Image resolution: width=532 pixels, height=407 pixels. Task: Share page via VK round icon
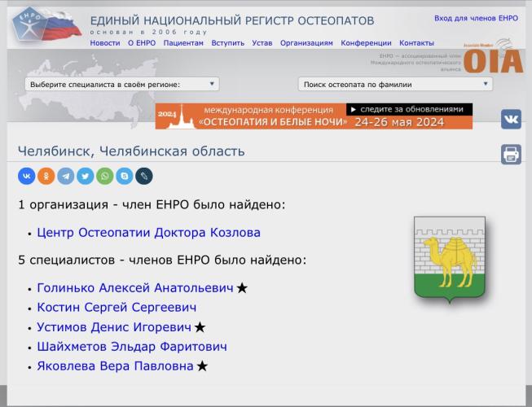click(x=26, y=176)
